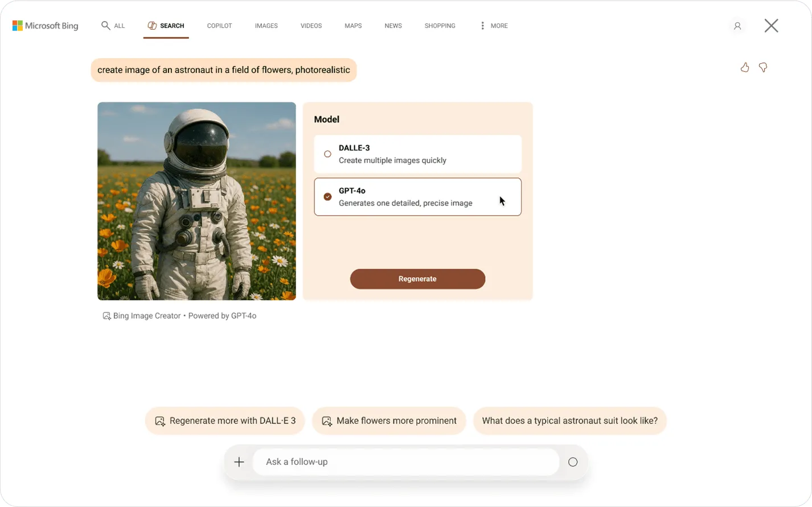Click the Microsoft Bing logo
The height and width of the screenshot is (507, 812).
click(44, 26)
